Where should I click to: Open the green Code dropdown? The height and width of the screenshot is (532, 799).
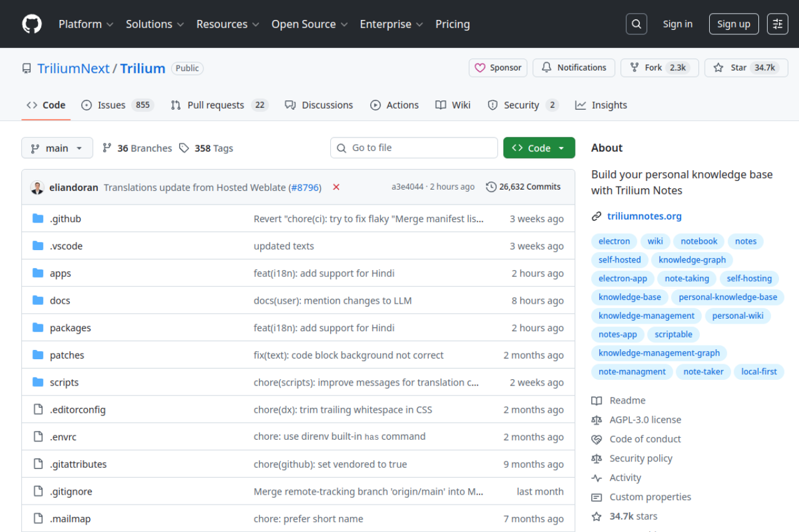pyautogui.click(x=539, y=148)
